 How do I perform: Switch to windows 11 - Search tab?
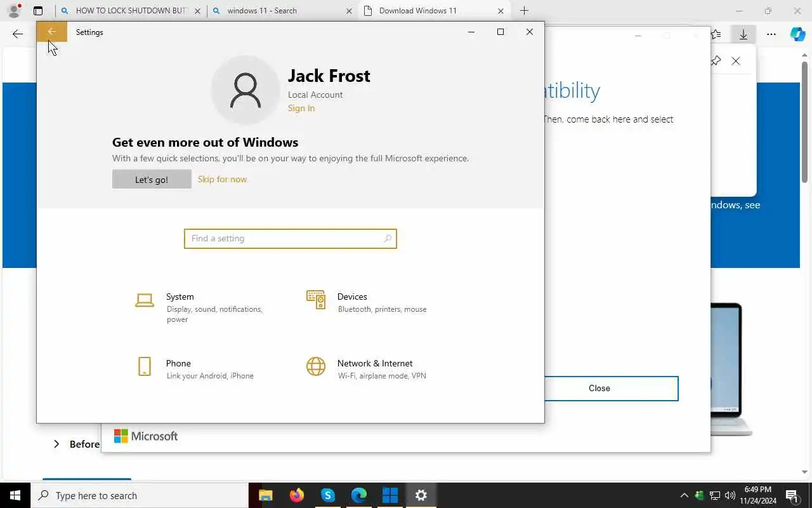(282, 11)
